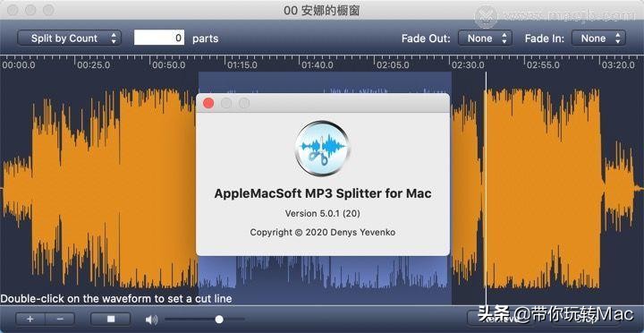
Task: Click the 'Fade In:' label
Action: pyautogui.click(x=544, y=38)
